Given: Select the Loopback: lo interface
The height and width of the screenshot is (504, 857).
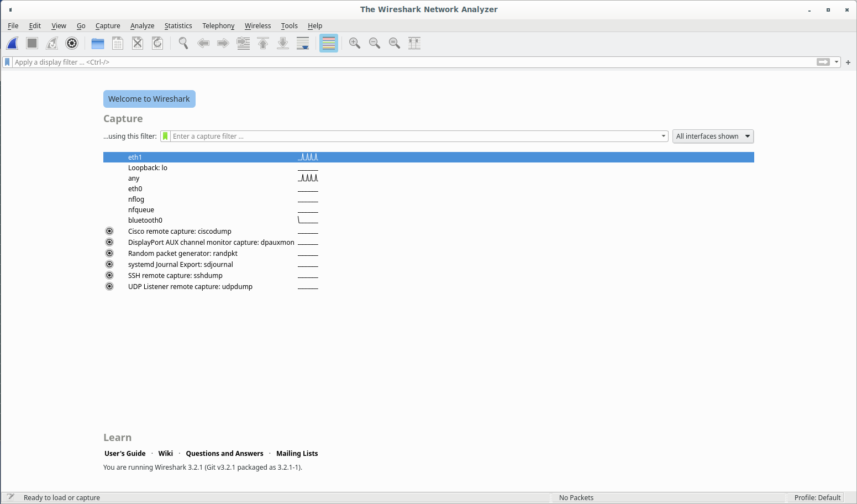Looking at the screenshot, I should point(429,167).
